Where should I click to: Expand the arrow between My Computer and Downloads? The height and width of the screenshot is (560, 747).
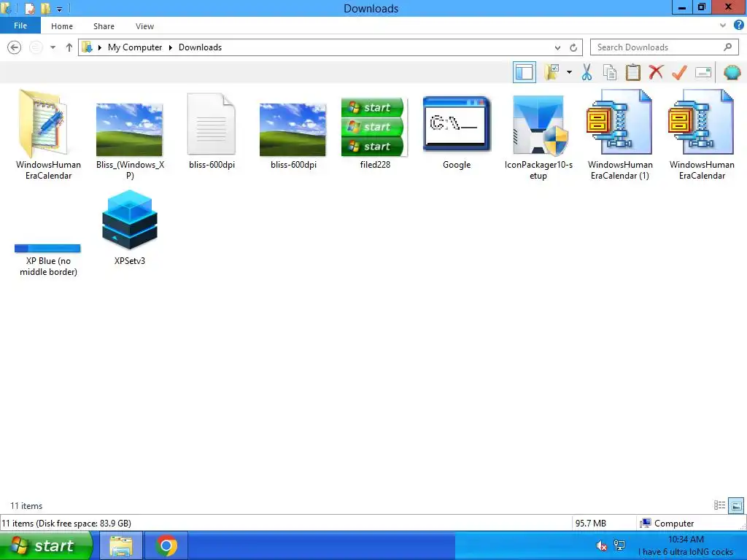click(x=171, y=47)
